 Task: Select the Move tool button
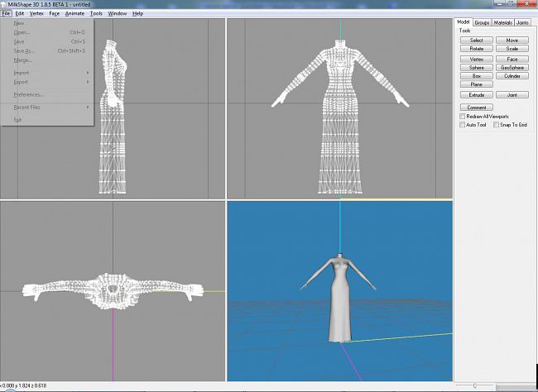tap(512, 40)
